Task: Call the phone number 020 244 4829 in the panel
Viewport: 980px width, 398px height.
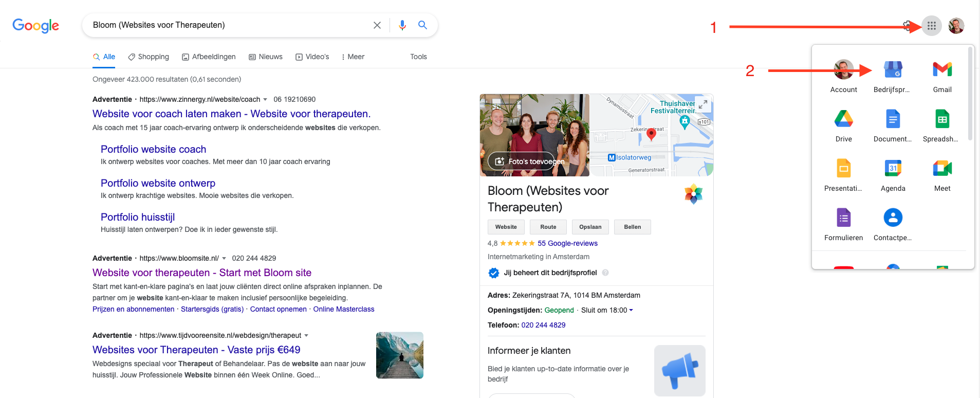Action: pos(543,325)
